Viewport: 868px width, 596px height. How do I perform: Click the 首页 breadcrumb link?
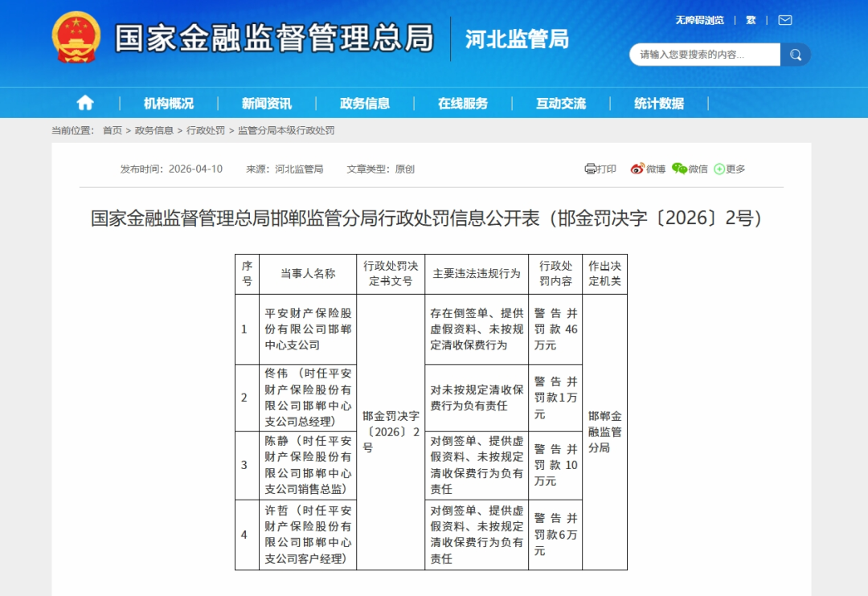pos(113,131)
